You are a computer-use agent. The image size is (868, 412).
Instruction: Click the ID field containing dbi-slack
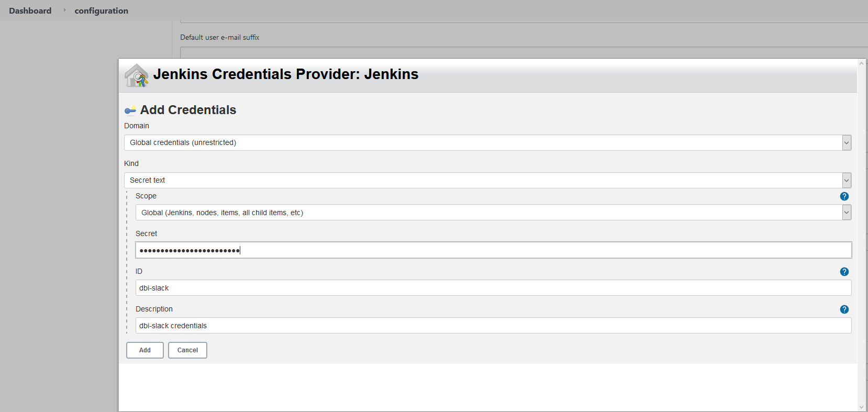click(x=493, y=288)
